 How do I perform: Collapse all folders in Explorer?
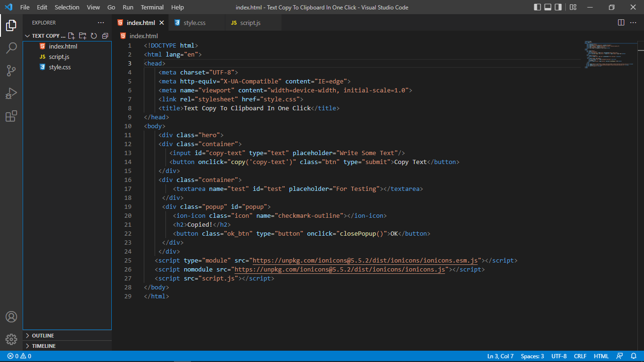point(105,36)
